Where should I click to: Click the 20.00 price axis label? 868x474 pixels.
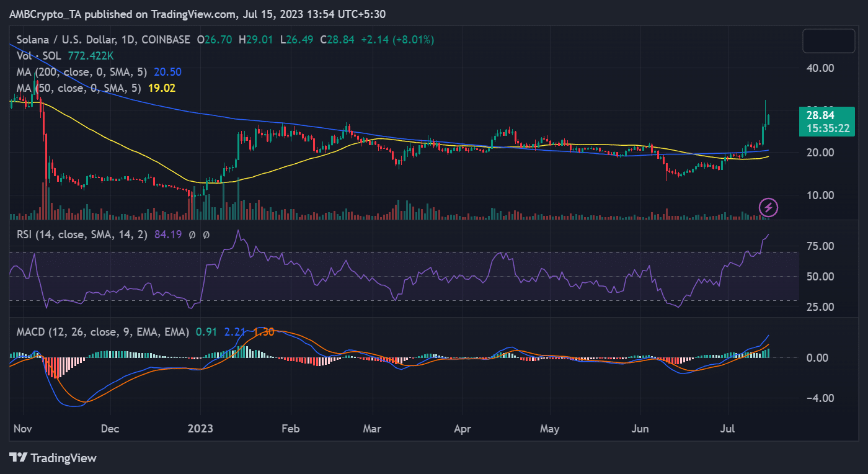coord(820,153)
